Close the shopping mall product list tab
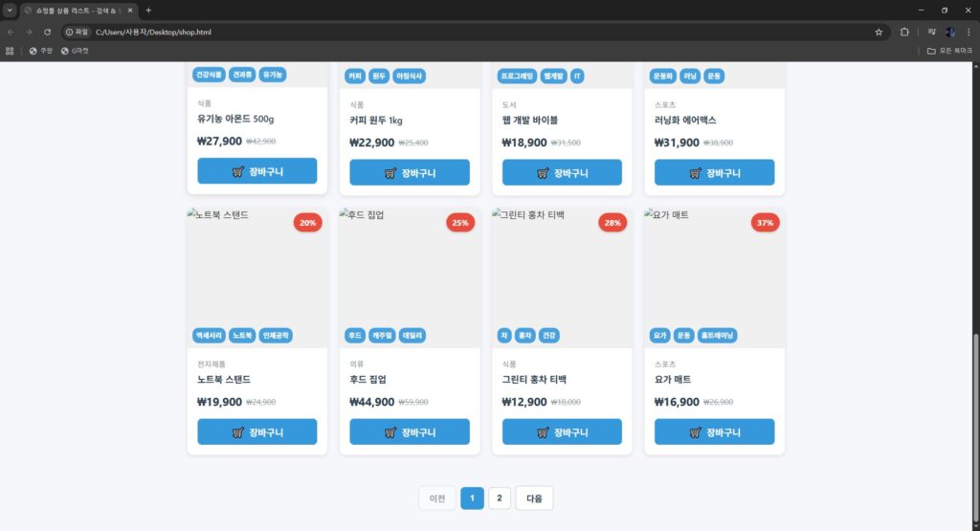Screen dimensions: 980x531 (x=130, y=10)
